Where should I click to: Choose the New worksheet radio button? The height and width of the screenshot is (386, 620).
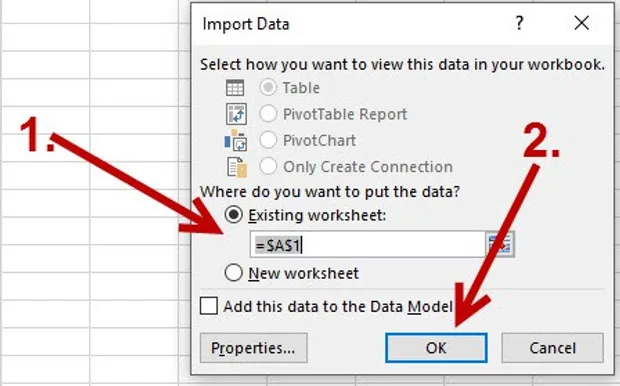click(x=233, y=273)
